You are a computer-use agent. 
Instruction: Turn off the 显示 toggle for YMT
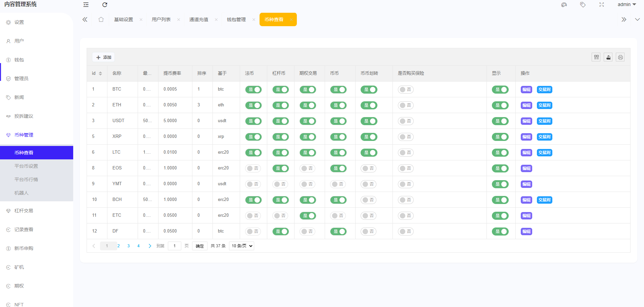click(x=500, y=184)
